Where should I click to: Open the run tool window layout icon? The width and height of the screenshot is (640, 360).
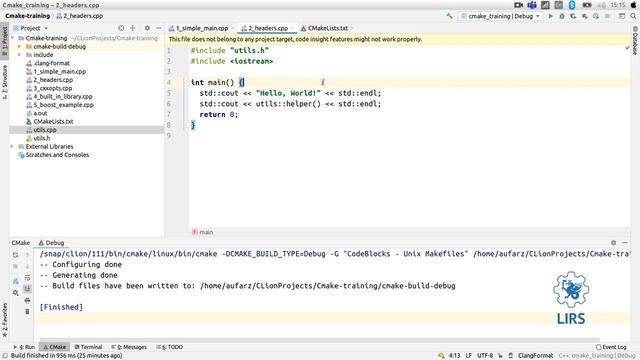click(x=622, y=16)
